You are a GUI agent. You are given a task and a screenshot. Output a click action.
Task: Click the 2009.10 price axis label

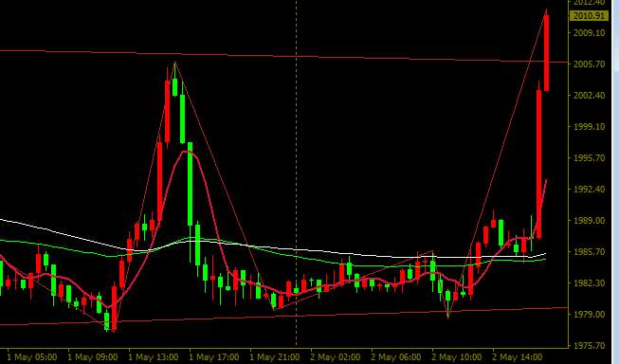click(x=589, y=33)
